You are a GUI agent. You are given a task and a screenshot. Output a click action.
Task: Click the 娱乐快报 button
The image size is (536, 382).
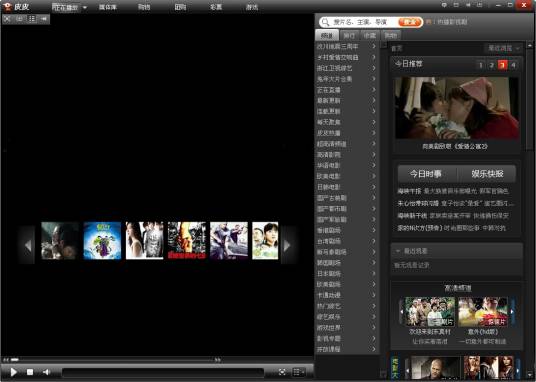(487, 174)
